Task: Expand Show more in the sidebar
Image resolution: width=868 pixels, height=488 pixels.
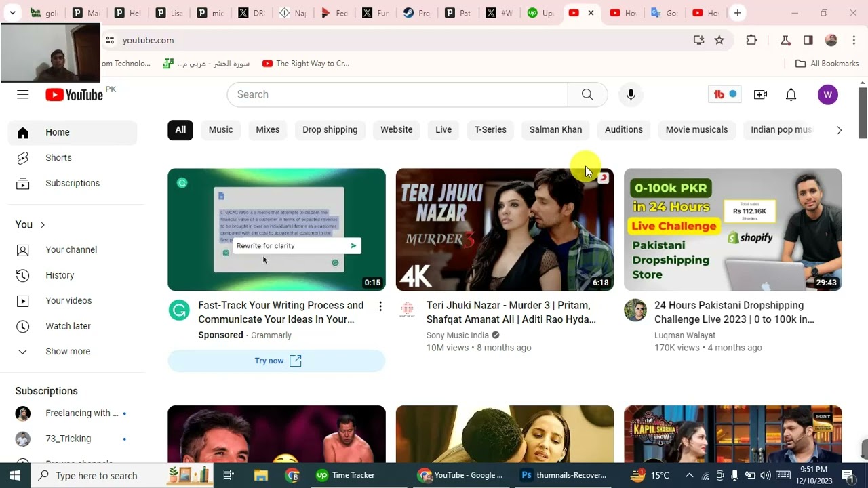Action: tap(73, 352)
